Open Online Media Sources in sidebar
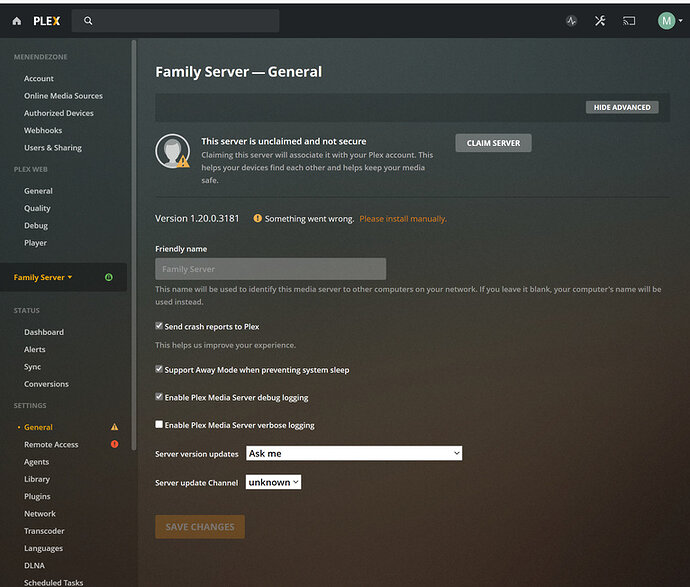The width and height of the screenshot is (690, 587). click(x=63, y=95)
